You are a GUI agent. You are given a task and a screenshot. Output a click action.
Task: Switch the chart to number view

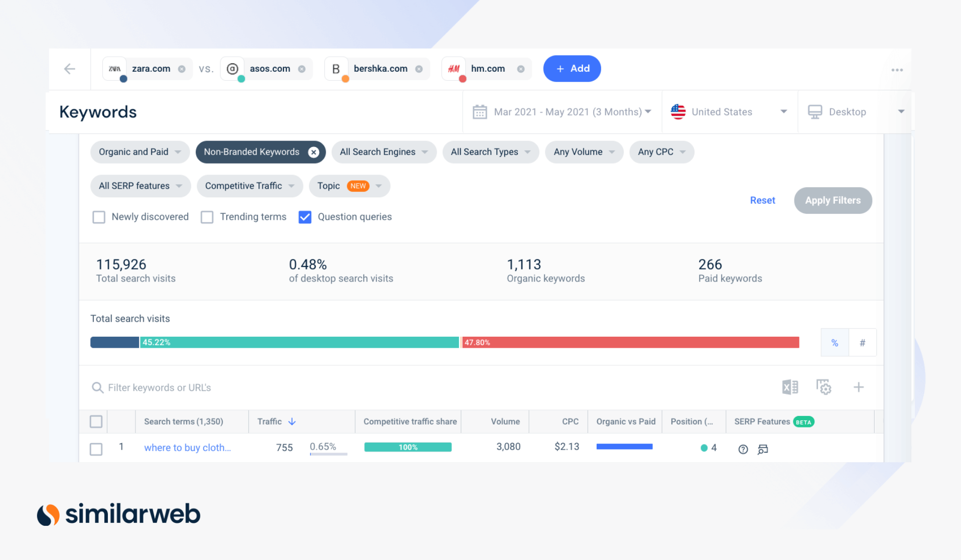[x=862, y=343]
